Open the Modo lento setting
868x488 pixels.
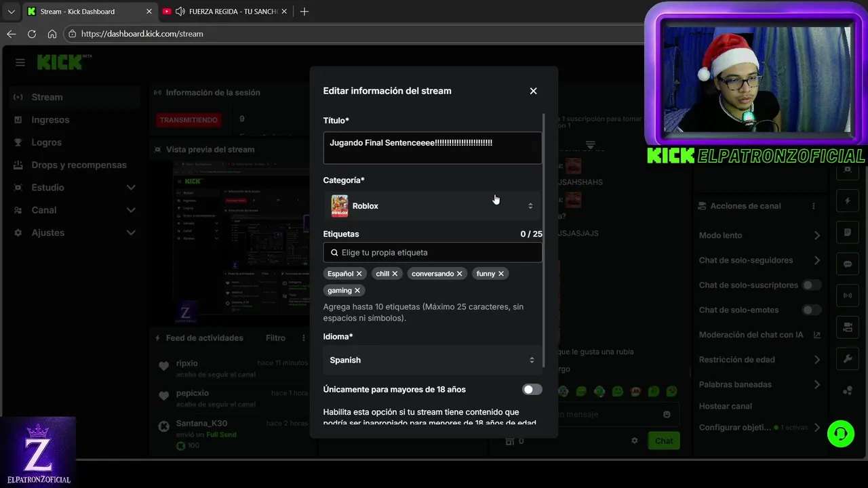[x=759, y=235]
